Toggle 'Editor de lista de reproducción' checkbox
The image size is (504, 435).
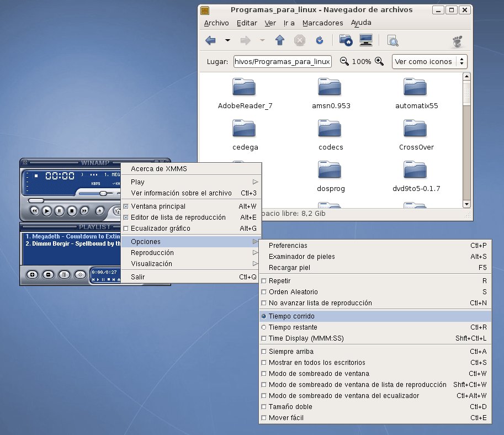pyautogui.click(x=126, y=217)
